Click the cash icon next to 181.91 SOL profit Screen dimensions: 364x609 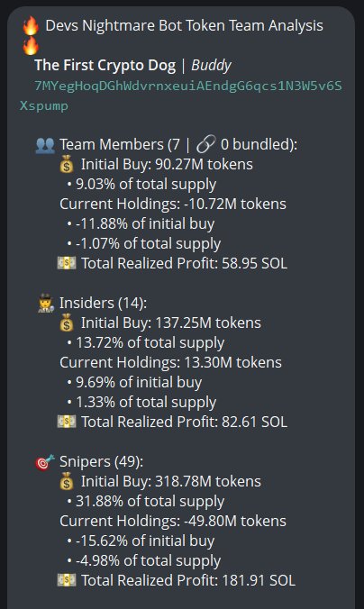[x=67, y=580]
